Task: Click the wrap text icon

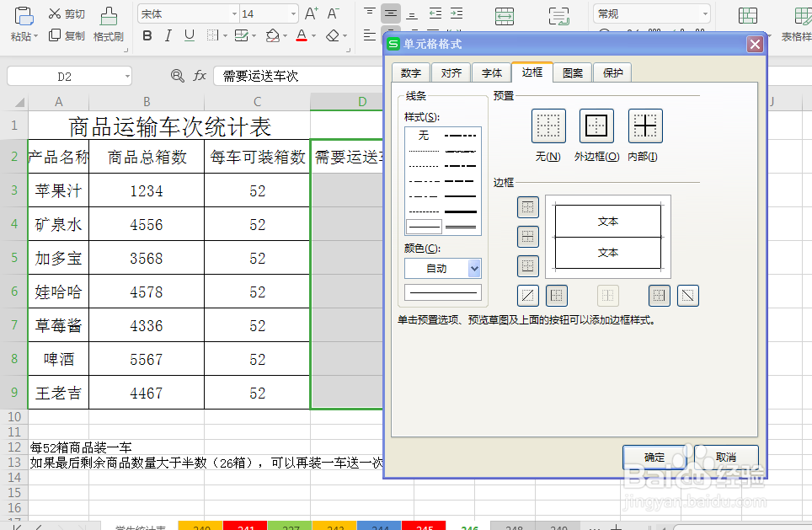Action: pos(559,17)
